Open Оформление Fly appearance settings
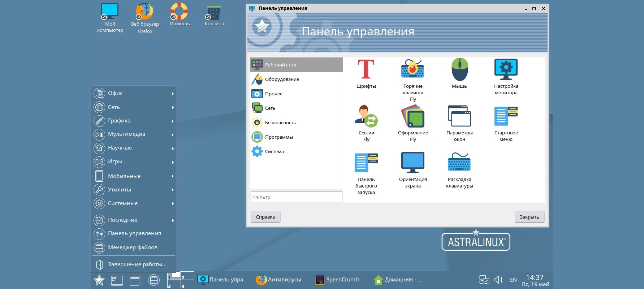Viewport: 644px width, 289px height. (413, 124)
